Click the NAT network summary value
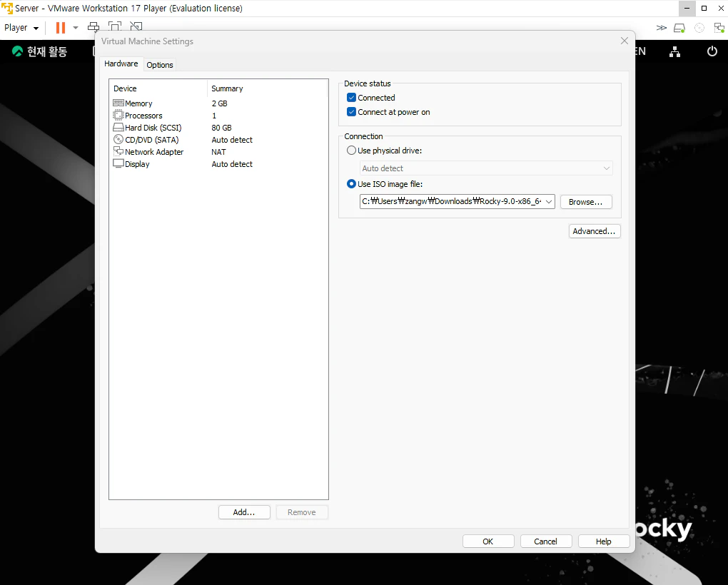 point(218,152)
